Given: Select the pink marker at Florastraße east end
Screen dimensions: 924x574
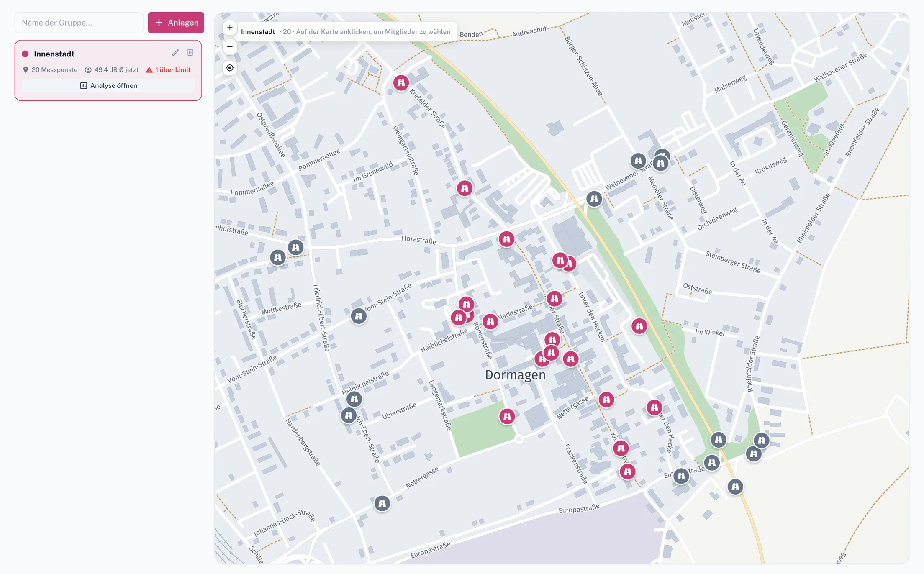Looking at the screenshot, I should (x=506, y=239).
